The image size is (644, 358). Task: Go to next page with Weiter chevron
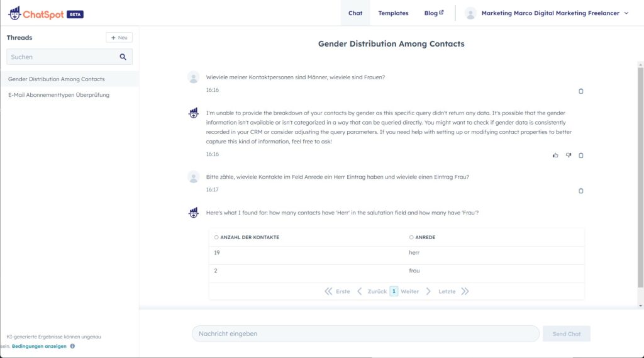tap(428, 291)
